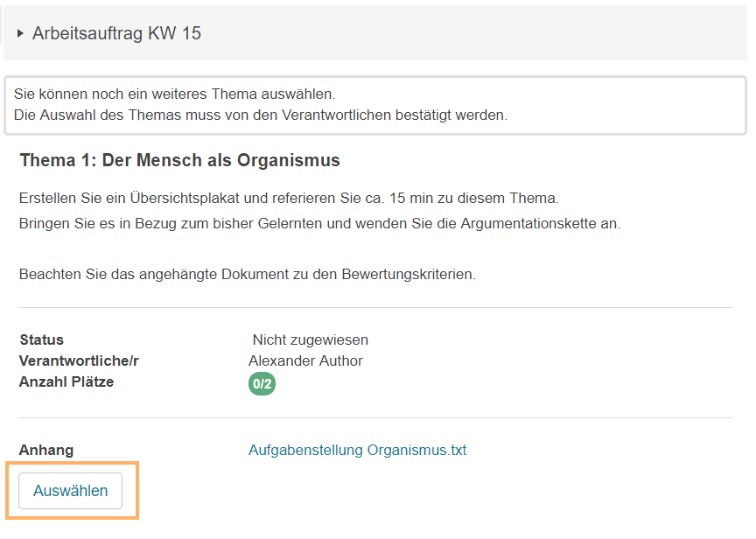
Task: Click the Nicht zugewiesen status text
Action: 308,339
